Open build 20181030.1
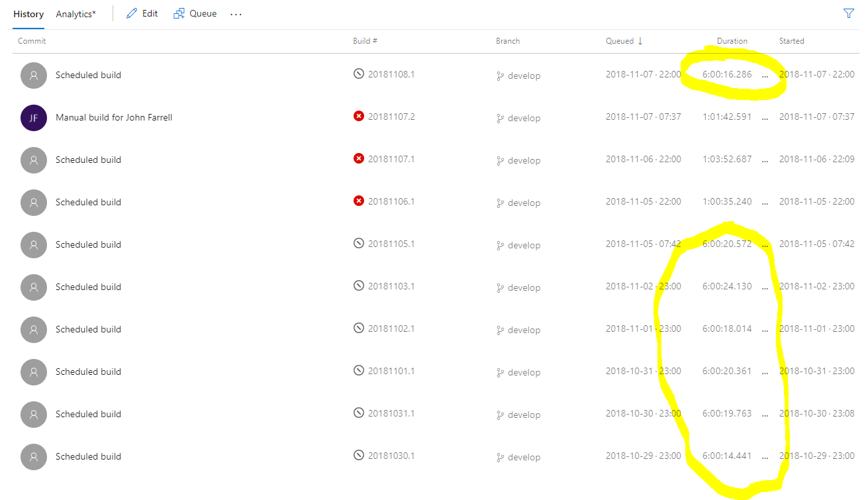Image resolution: width=868 pixels, height=500 pixels. click(391, 456)
